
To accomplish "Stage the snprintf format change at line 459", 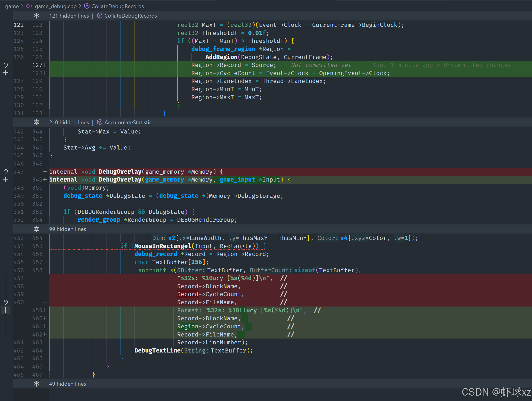I will tap(6, 310).
